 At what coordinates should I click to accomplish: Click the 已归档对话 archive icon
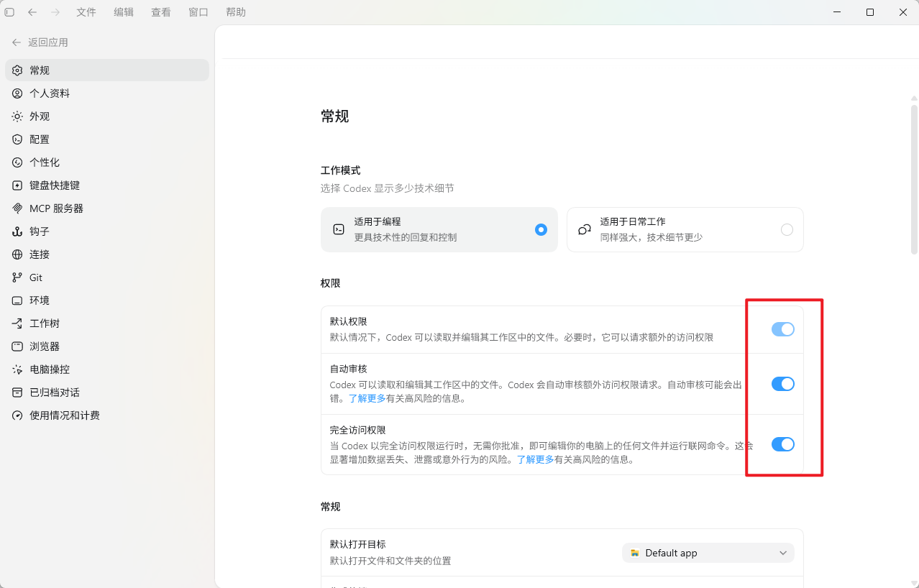17,392
